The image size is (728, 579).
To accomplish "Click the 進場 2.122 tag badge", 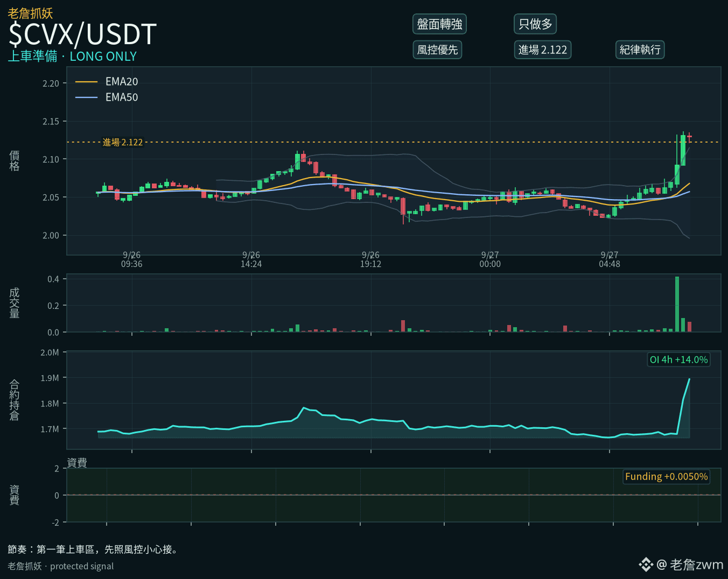I will click(x=542, y=50).
